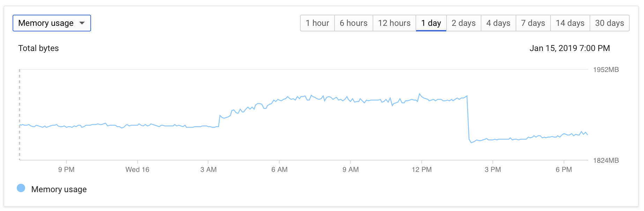The image size is (644, 211).
Task: Click the 1952MB axis maximum label
Action: 606,70
